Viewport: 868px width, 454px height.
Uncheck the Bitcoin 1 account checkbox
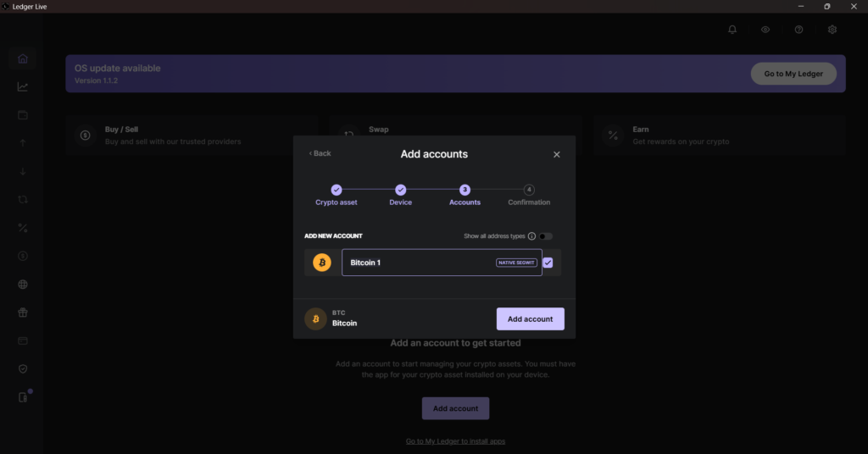548,263
